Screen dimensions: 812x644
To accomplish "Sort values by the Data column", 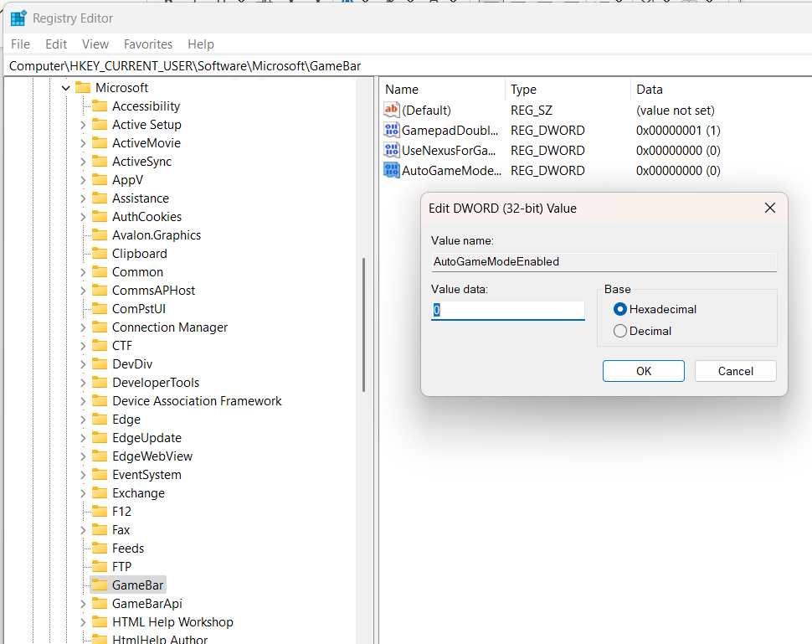I will (722, 89).
